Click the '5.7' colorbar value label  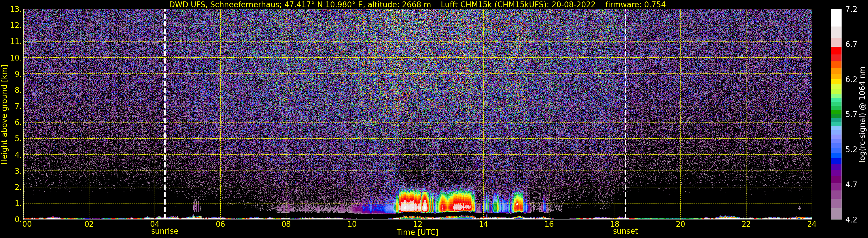click(851, 114)
